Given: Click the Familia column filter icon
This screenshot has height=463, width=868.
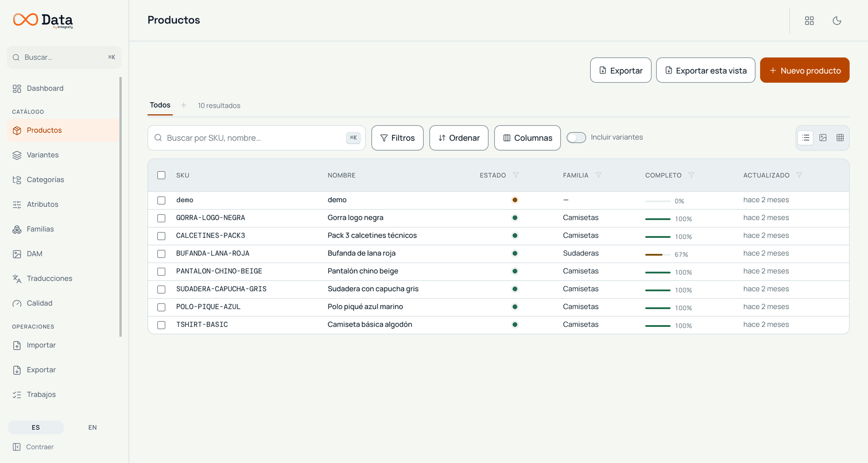Looking at the screenshot, I should (598, 175).
